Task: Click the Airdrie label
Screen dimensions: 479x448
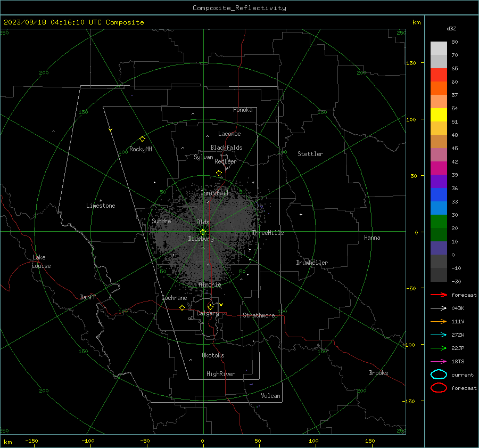Action: [x=210, y=284]
